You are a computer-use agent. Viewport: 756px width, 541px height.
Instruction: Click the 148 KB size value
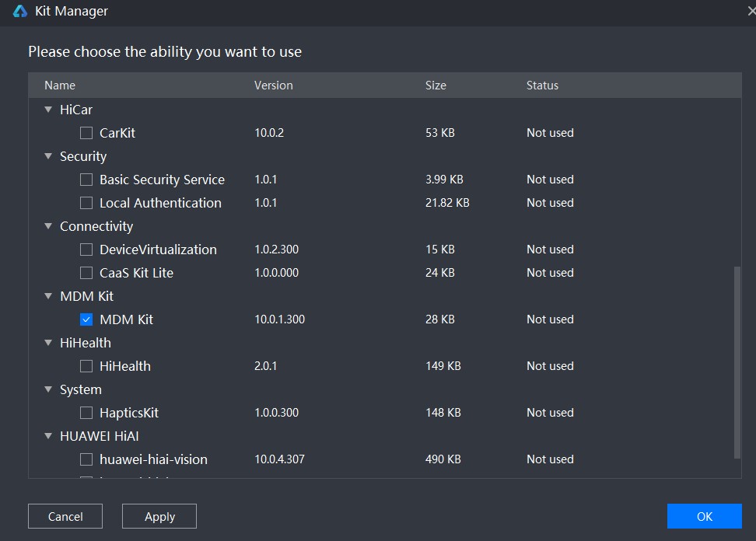coord(443,413)
